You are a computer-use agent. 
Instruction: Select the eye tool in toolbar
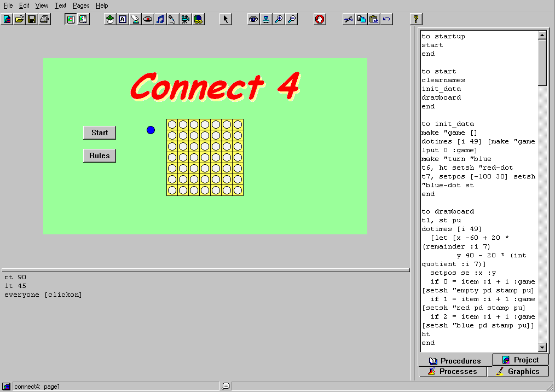pyautogui.click(x=253, y=19)
